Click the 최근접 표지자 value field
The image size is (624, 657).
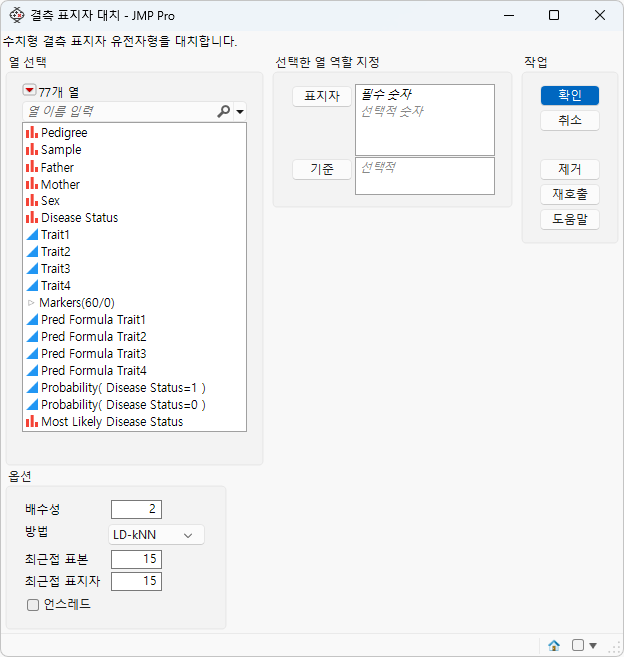[136, 581]
